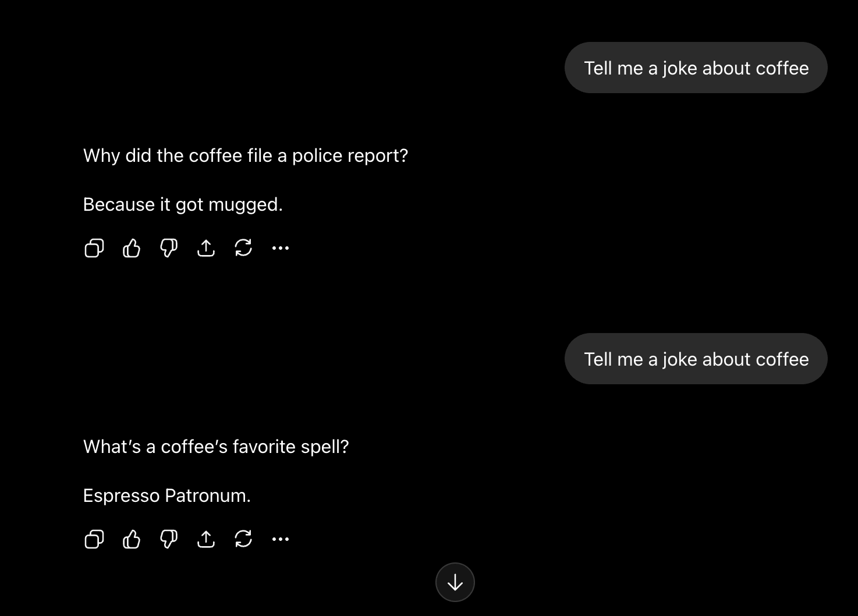The height and width of the screenshot is (616, 858).
Task: Click the 'Espresso Patronum.' answer text
Action: coord(167,495)
